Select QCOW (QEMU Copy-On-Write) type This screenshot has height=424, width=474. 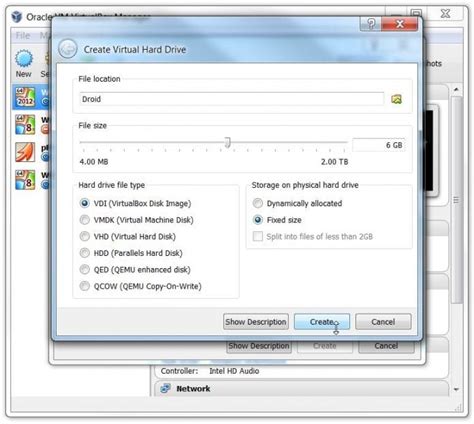pos(85,286)
